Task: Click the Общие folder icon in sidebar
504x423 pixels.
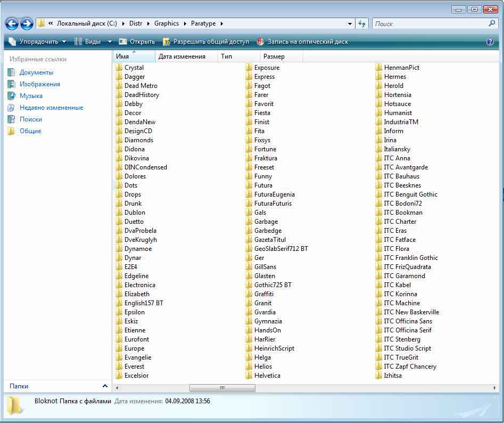Action: point(11,131)
